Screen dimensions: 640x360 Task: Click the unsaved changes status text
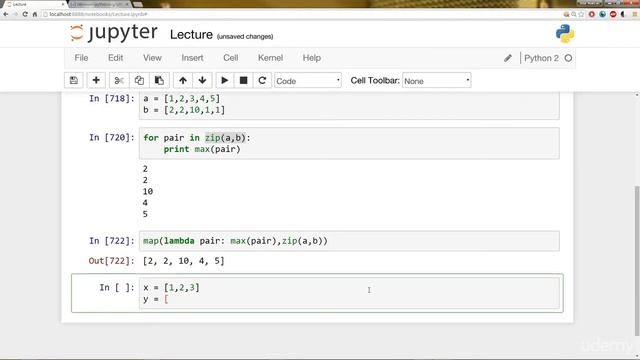click(245, 37)
